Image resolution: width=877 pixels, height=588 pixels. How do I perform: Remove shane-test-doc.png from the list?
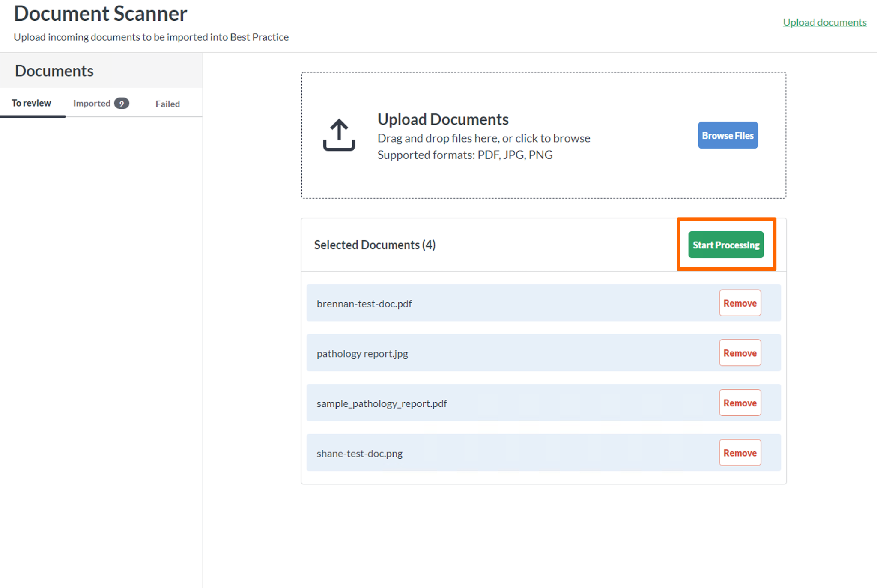740,453
